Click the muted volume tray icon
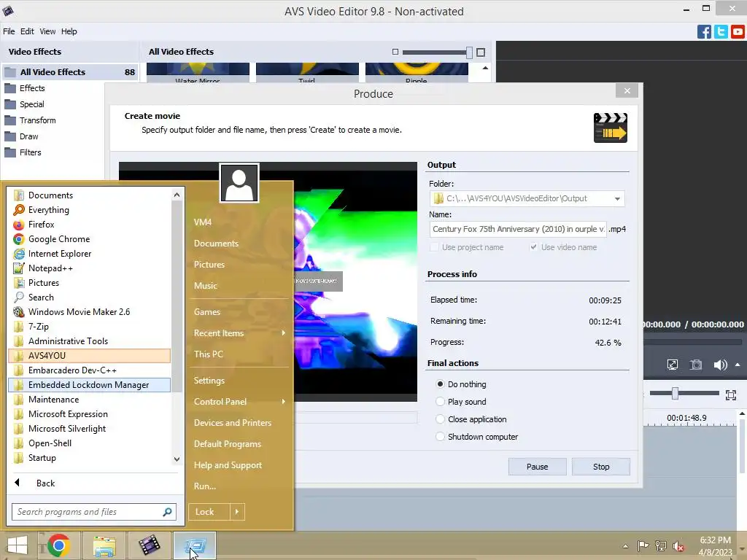The width and height of the screenshot is (747, 560). pos(678,546)
